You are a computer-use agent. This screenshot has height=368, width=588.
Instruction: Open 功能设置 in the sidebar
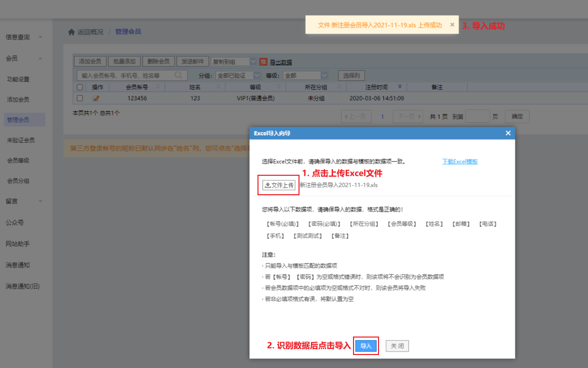[18, 79]
